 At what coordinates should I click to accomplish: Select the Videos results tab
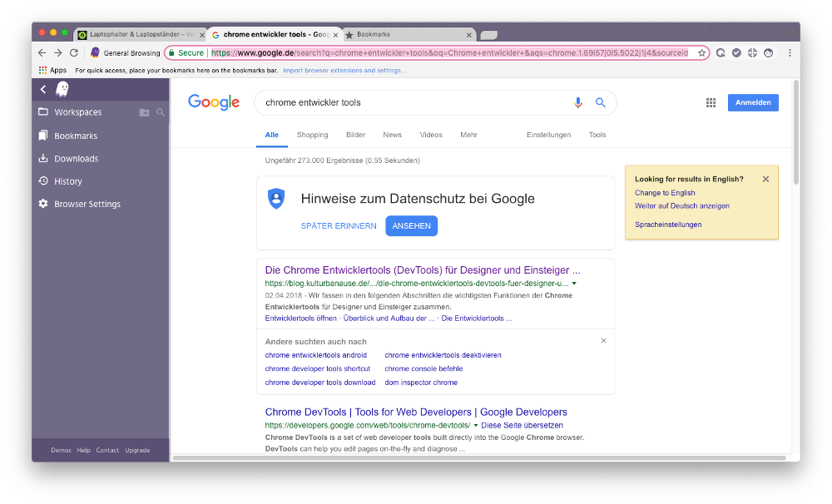point(431,135)
